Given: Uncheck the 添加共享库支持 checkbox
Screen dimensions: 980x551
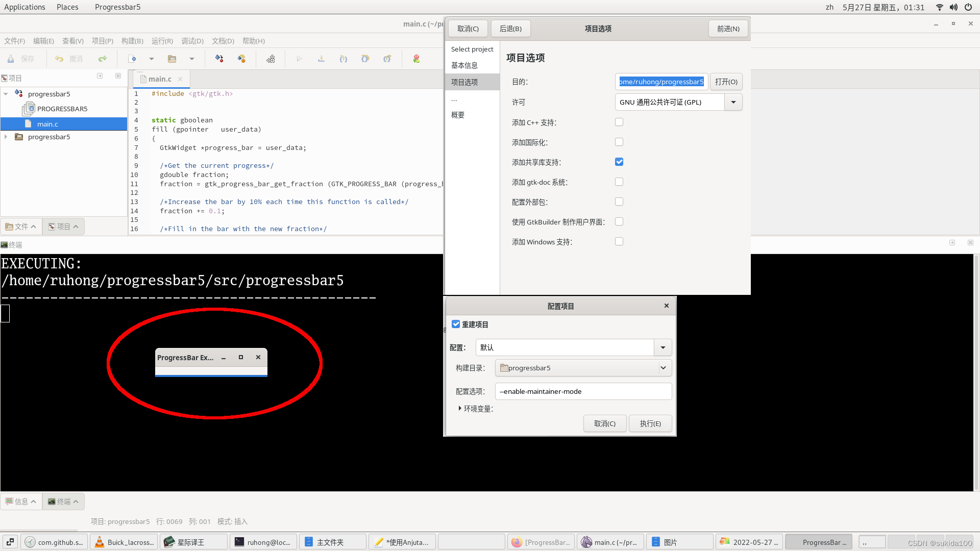Looking at the screenshot, I should point(619,162).
